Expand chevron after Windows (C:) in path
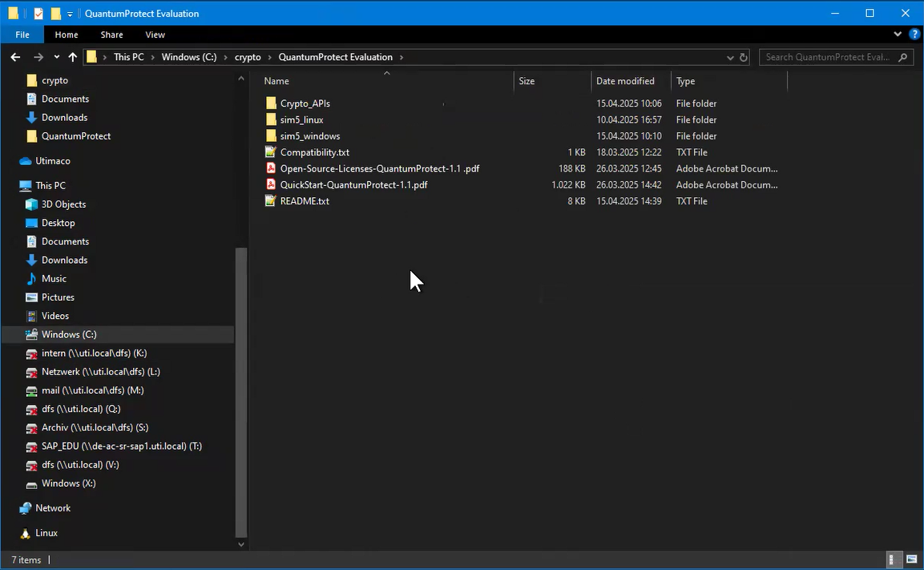The height and width of the screenshot is (570, 924). (x=226, y=57)
